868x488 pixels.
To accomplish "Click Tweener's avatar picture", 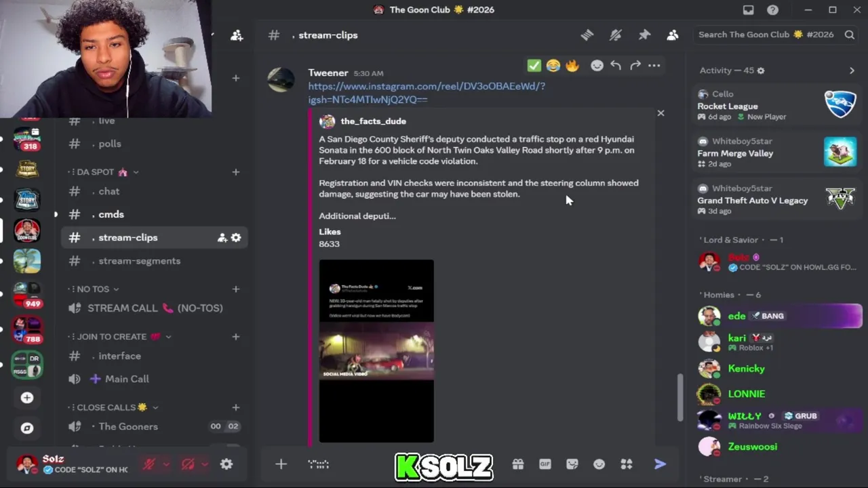I will [x=281, y=80].
